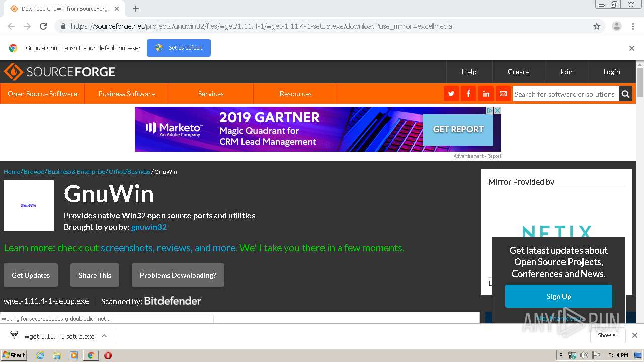Click the network tray icon
This screenshot has width=644, height=362.
coord(572,355)
